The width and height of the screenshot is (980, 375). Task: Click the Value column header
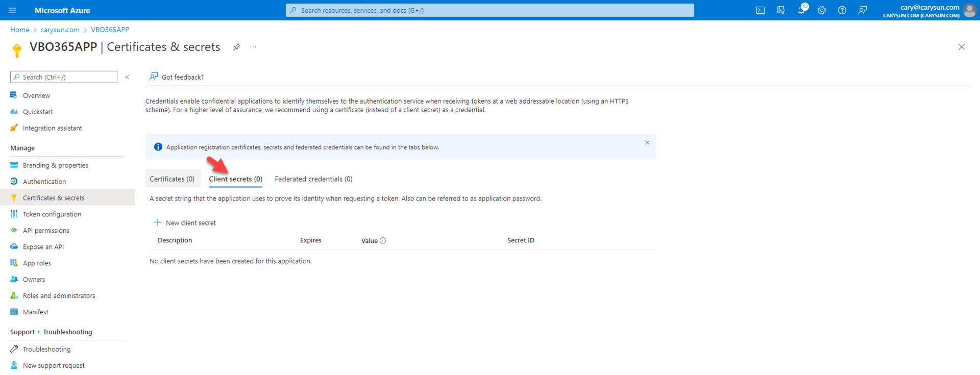point(370,241)
